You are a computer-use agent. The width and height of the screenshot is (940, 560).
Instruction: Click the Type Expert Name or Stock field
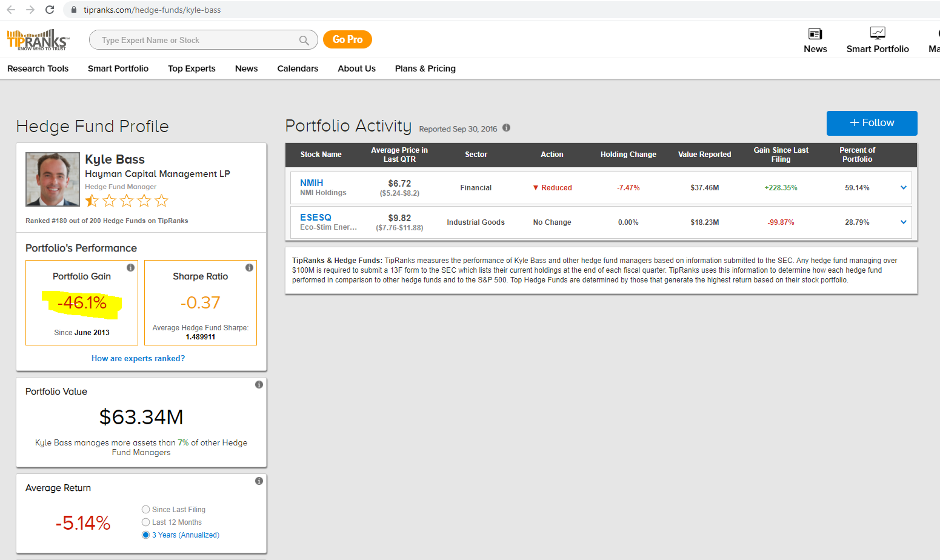click(203, 40)
